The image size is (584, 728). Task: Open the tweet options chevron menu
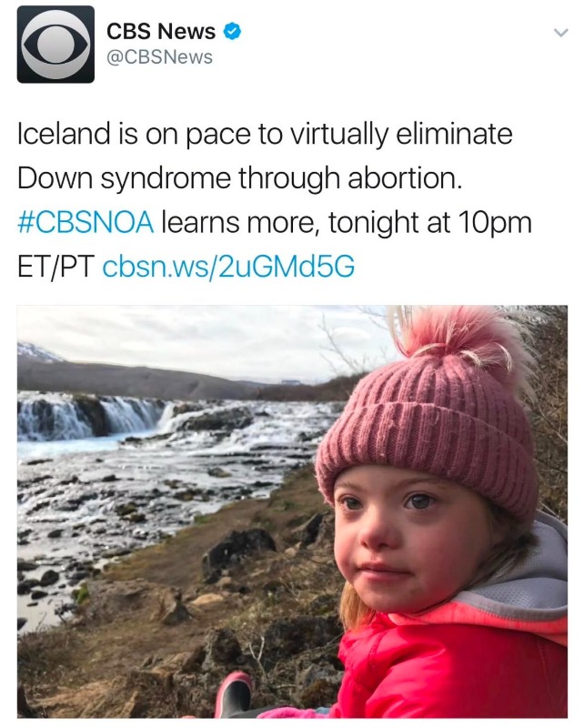[560, 32]
